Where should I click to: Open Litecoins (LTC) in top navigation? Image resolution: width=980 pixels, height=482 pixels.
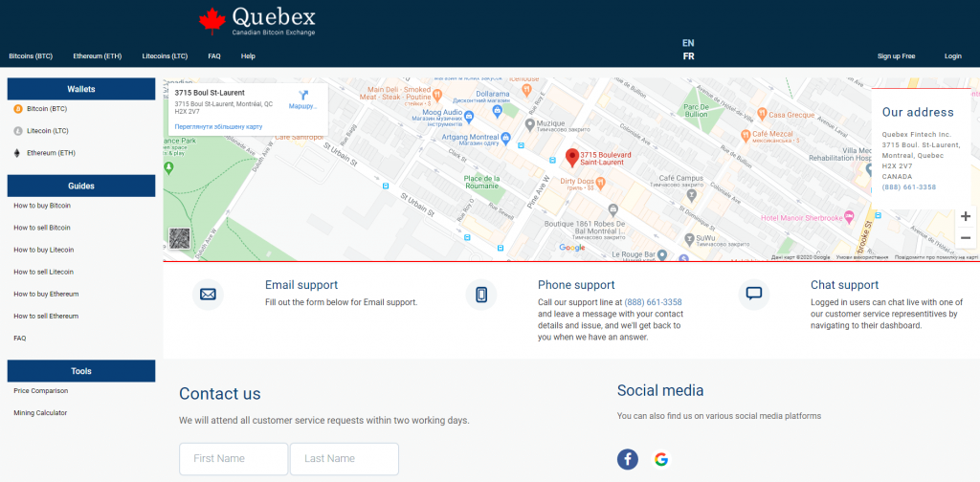165,56
